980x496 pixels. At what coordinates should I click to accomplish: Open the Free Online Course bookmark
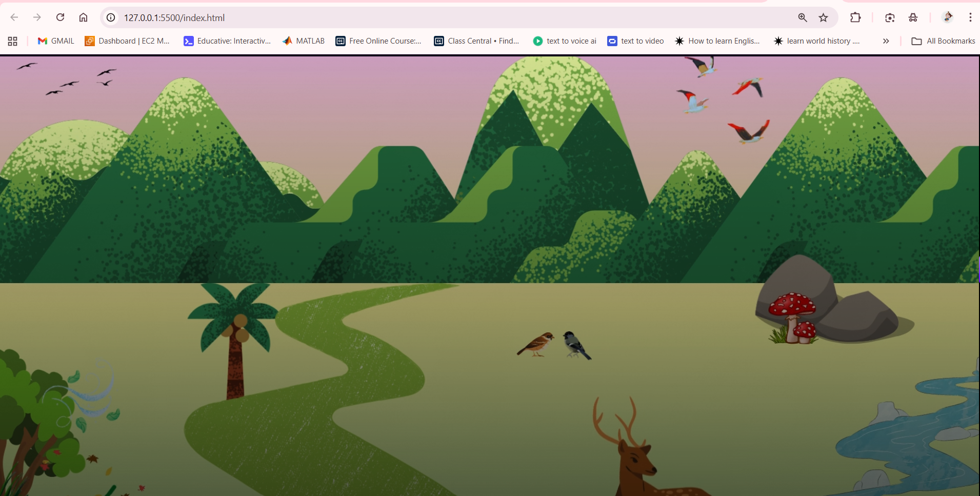pos(378,41)
